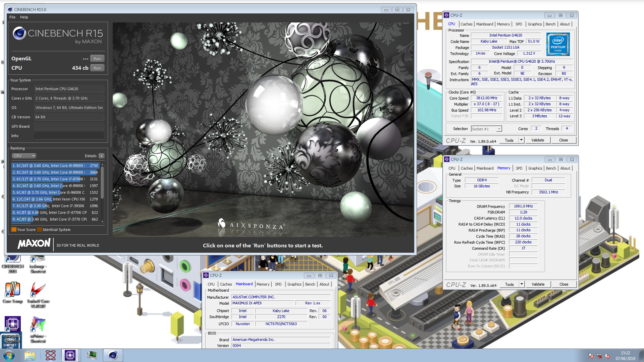644x362 pixels.
Task: Click the ranking list scrollbar down arrow
Action: point(102,222)
